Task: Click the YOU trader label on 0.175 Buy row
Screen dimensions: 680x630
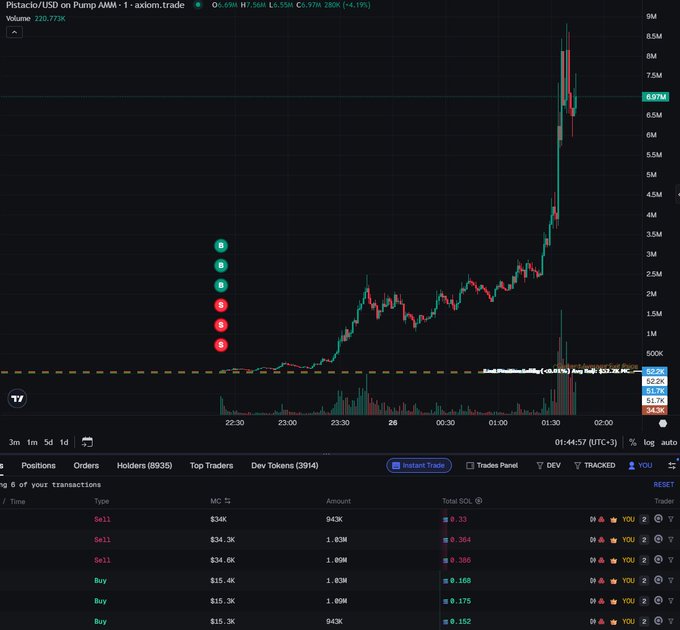Action: (x=628, y=601)
